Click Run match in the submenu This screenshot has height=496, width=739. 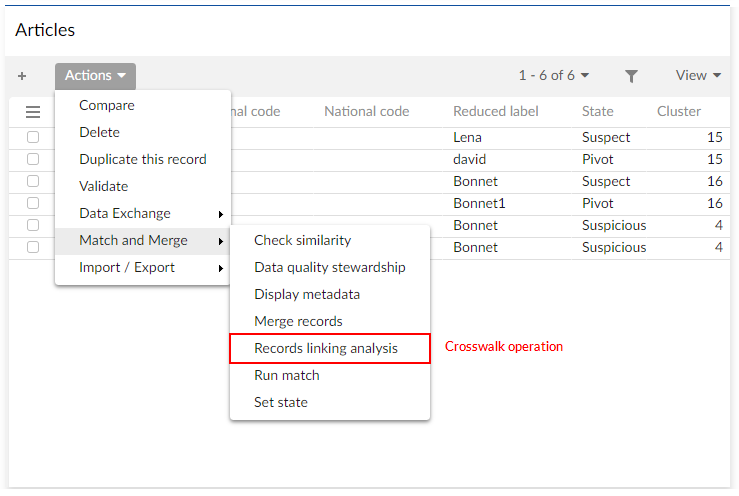[287, 375]
